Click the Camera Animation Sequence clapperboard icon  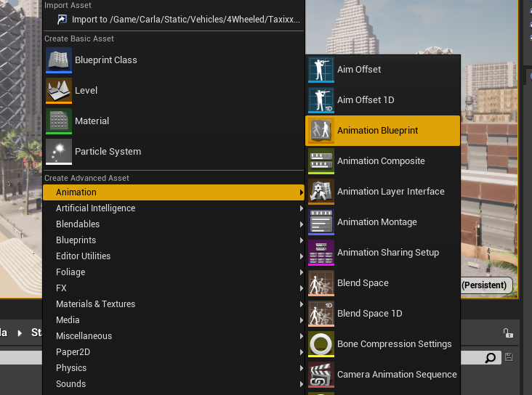[321, 375]
